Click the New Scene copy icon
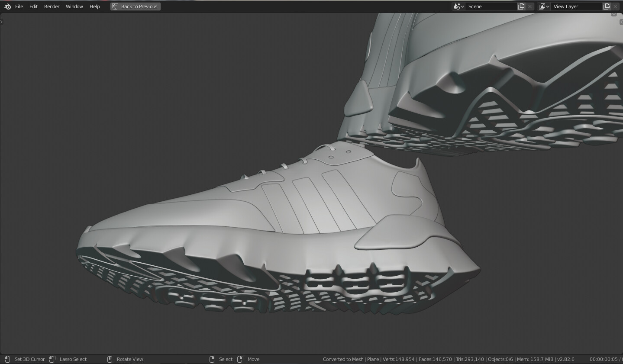This screenshot has height=364, width=623. (x=521, y=6)
